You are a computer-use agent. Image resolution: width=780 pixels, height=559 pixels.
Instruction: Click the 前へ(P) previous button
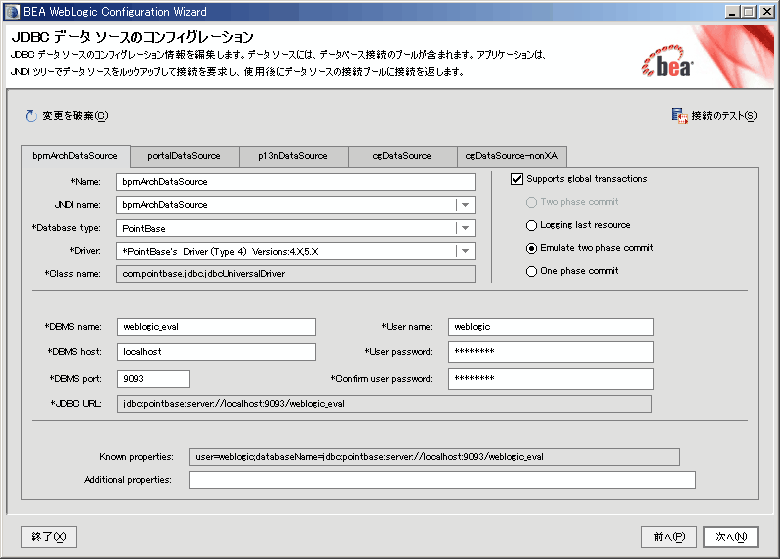pos(669,537)
